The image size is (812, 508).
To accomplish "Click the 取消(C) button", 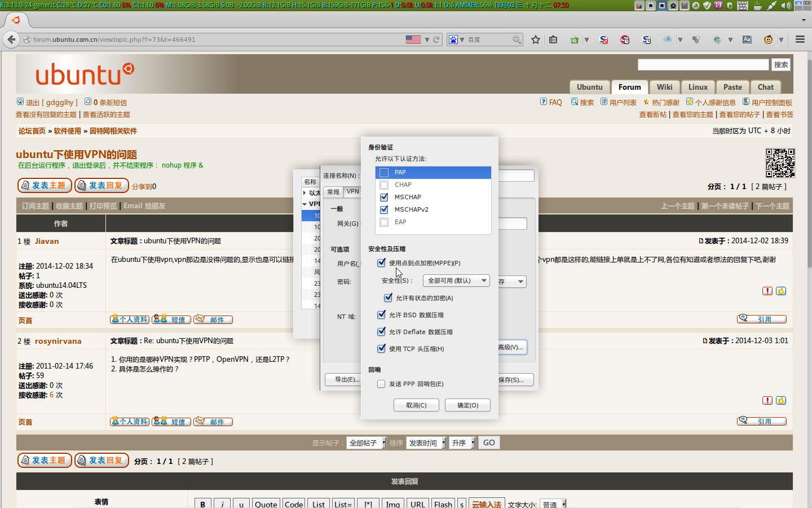I will point(416,405).
